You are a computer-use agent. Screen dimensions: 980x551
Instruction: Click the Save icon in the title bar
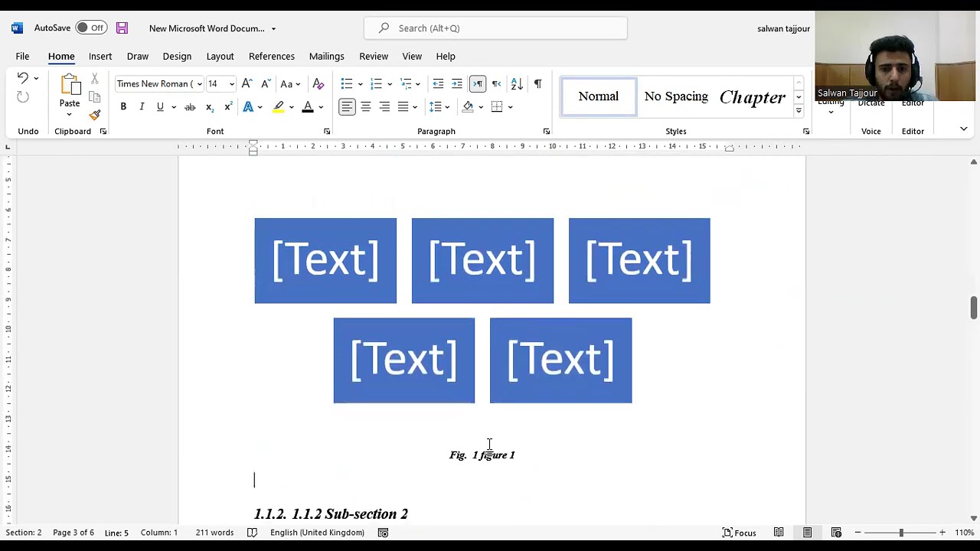pyautogui.click(x=122, y=28)
